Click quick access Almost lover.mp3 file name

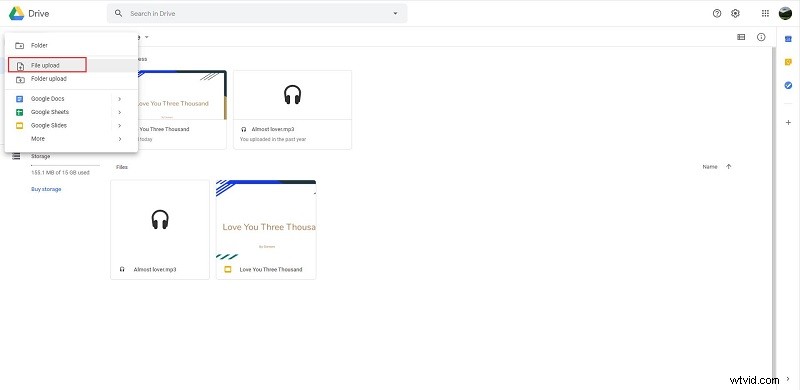point(272,130)
